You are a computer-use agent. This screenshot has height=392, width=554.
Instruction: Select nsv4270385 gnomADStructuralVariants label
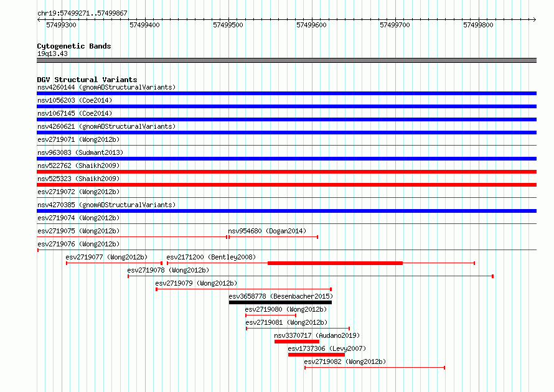pos(106,205)
